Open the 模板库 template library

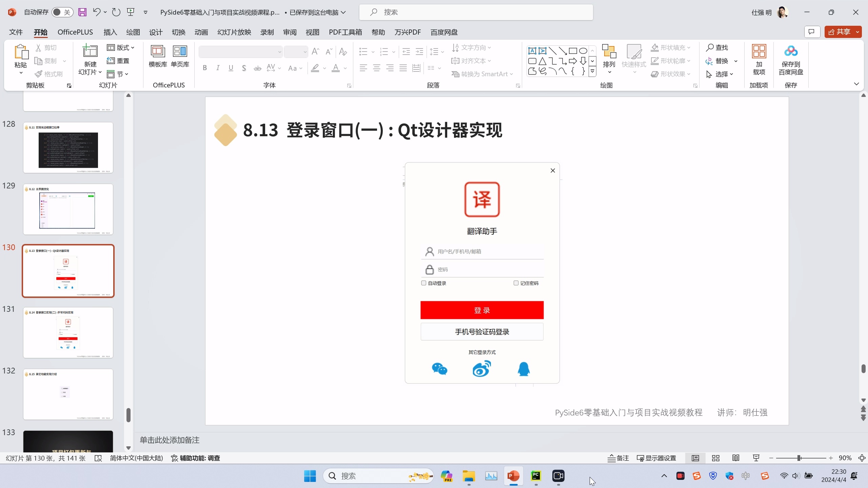(157, 57)
